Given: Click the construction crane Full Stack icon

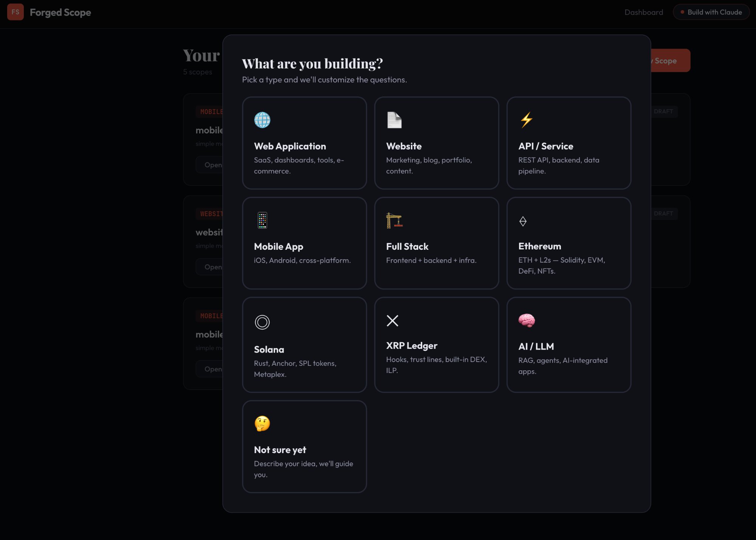Looking at the screenshot, I should click(x=394, y=220).
